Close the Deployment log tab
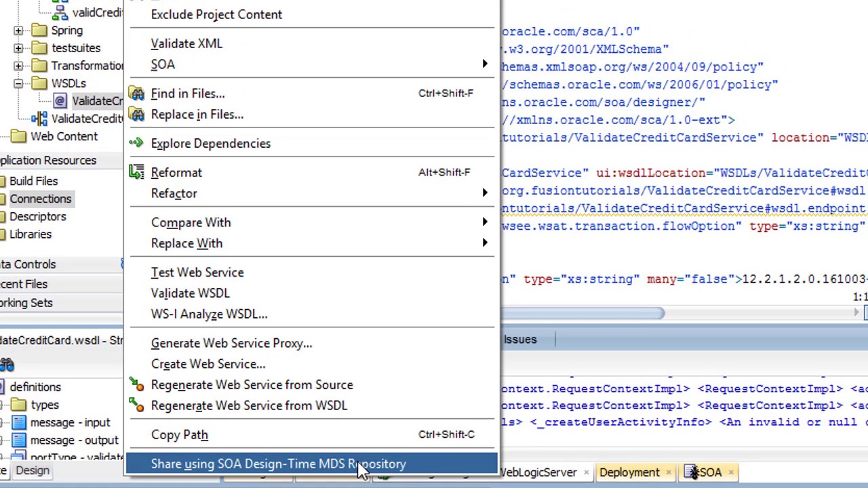This screenshot has width=868, height=488. coord(669,472)
